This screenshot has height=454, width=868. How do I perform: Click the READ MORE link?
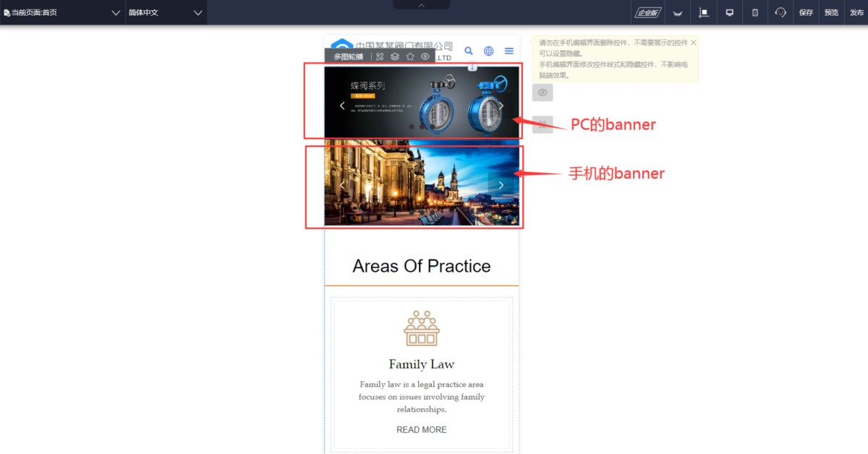coord(422,429)
